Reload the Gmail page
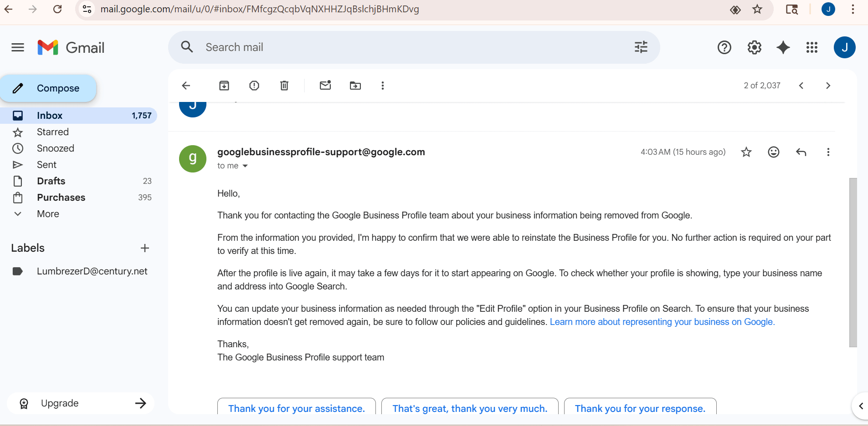Screen dimensions: 868x426 click(x=57, y=9)
